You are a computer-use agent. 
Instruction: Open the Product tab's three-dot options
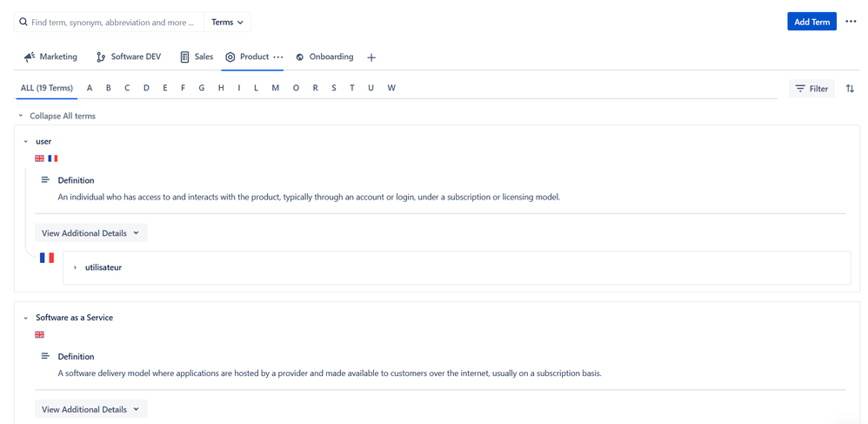278,57
